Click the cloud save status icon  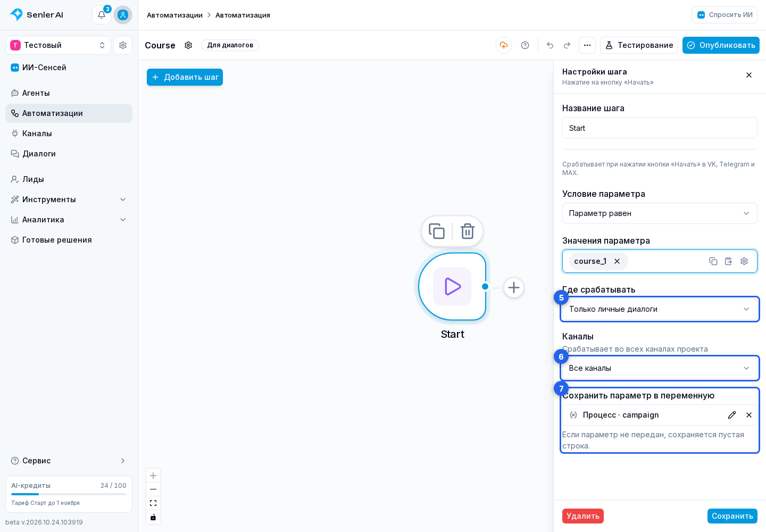[504, 45]
